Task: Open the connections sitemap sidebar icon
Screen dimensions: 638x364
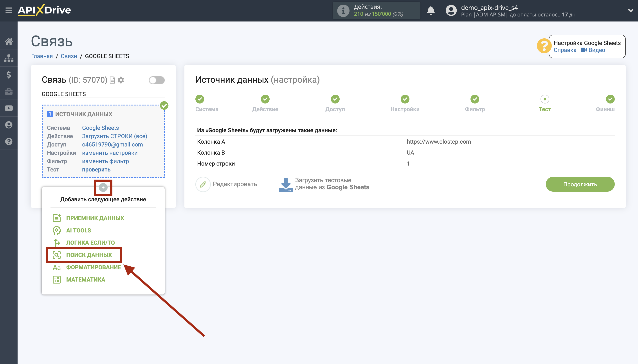Action: [9, 58]
